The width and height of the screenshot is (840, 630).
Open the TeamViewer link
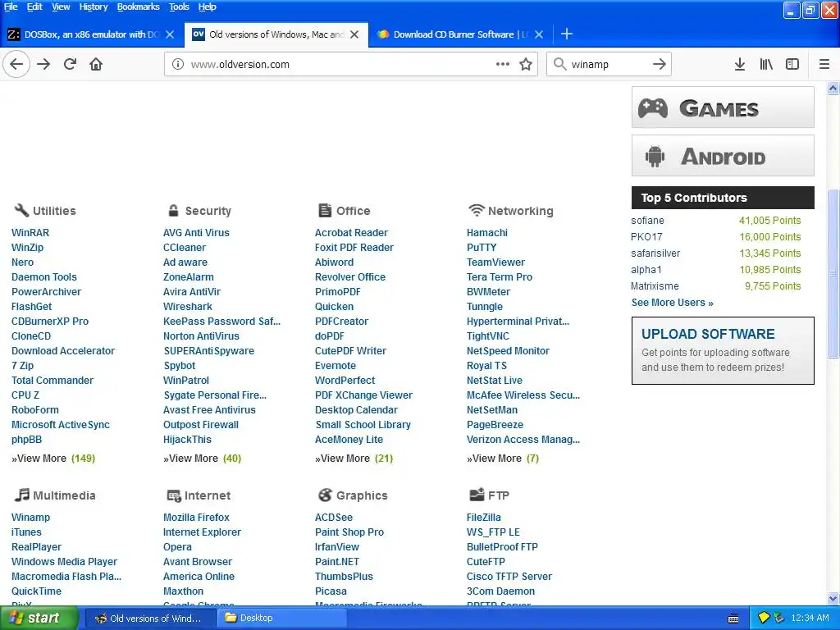point(495,262)
